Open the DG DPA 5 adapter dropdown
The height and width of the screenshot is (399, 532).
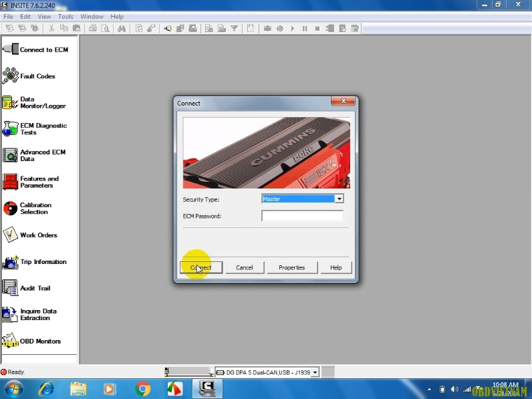pyautogui.click(x=315, y=372)
